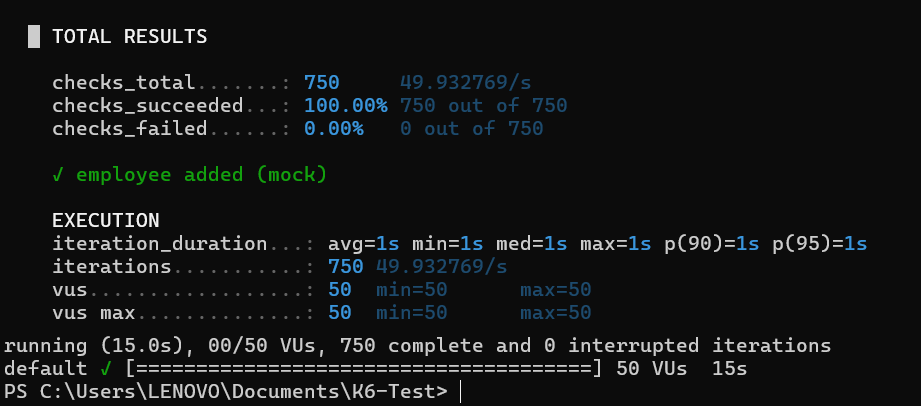Click the iteration_duration label
The image size is (921, 406).
pos(159,243)
